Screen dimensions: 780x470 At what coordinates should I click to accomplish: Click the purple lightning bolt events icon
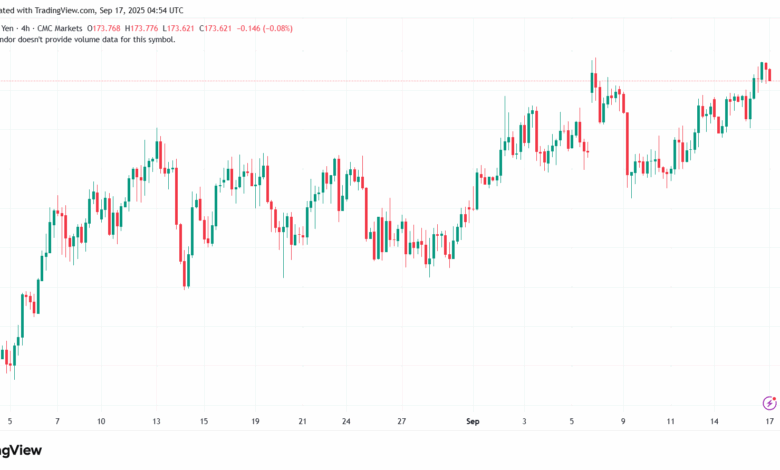pyautogui.click(x=769, y=403)
